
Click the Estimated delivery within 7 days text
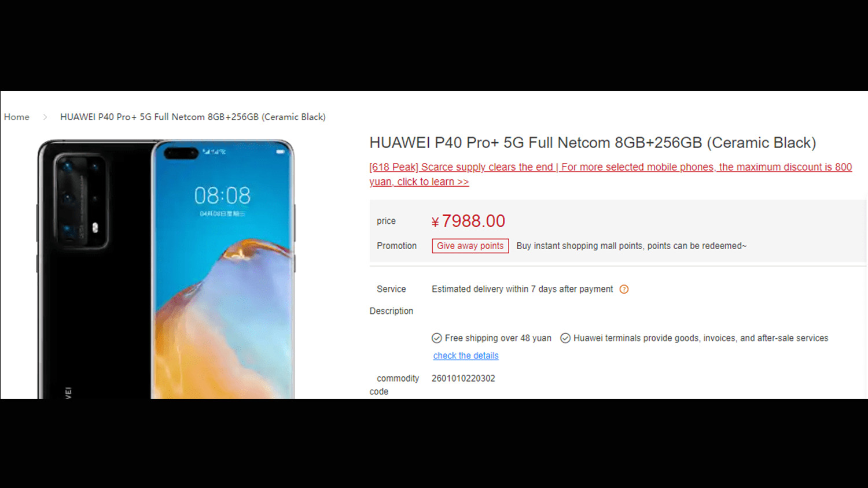(522, 289)
